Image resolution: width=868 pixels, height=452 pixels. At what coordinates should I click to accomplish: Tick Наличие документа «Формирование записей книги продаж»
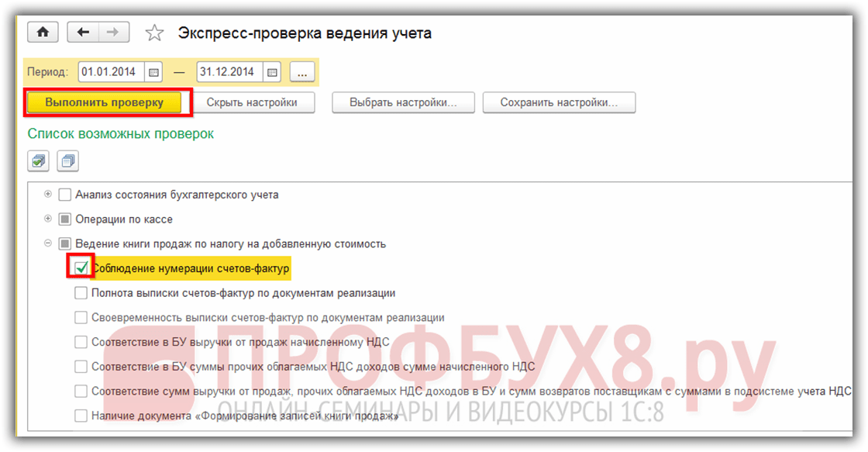81,416
